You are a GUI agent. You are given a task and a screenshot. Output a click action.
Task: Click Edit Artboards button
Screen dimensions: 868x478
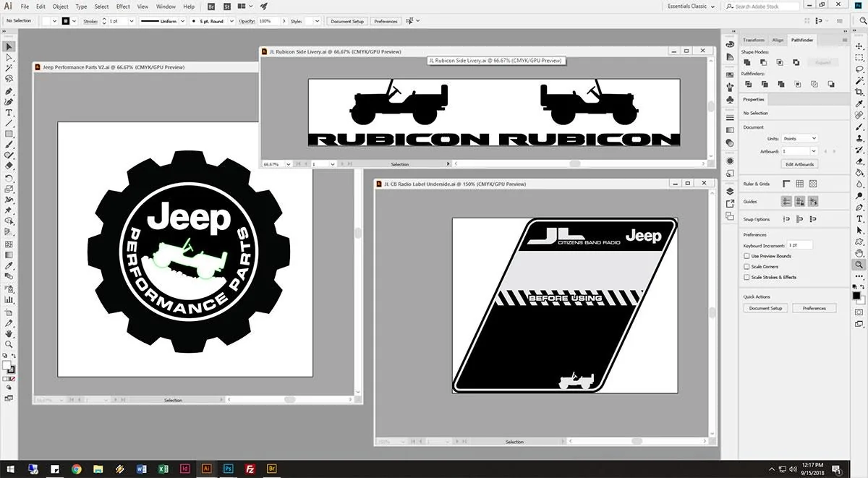[x=800, y=164]
